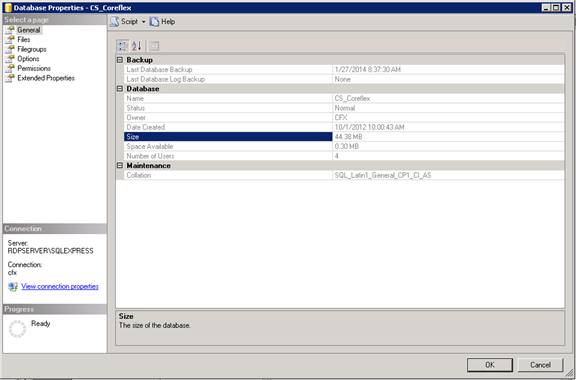Viewport: 576px width, 380px height.
Task: Open the Files page
Action: (24, 39)
